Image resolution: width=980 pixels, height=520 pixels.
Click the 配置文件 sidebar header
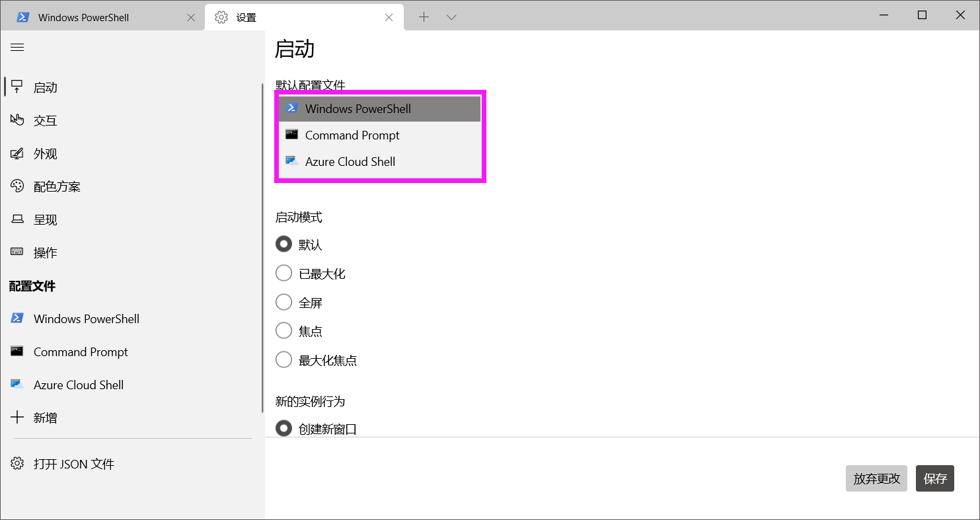32,285
